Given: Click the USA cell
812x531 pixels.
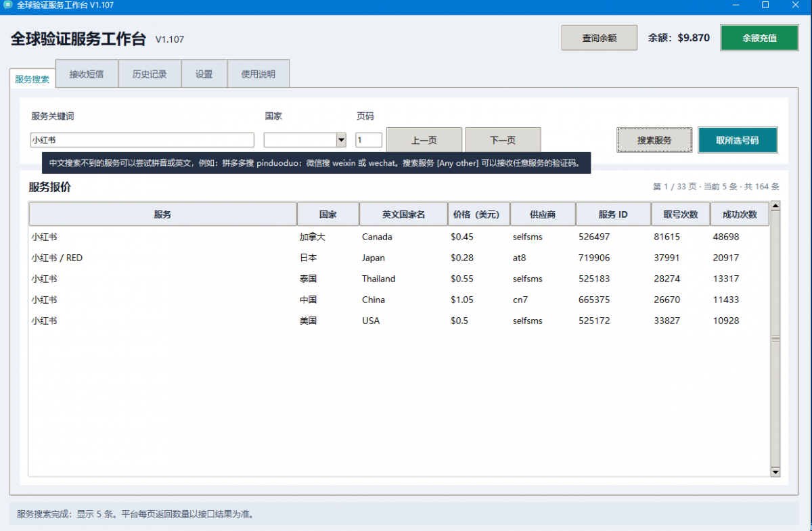Looking at the screenshot, I should click(x=371, y=321).
